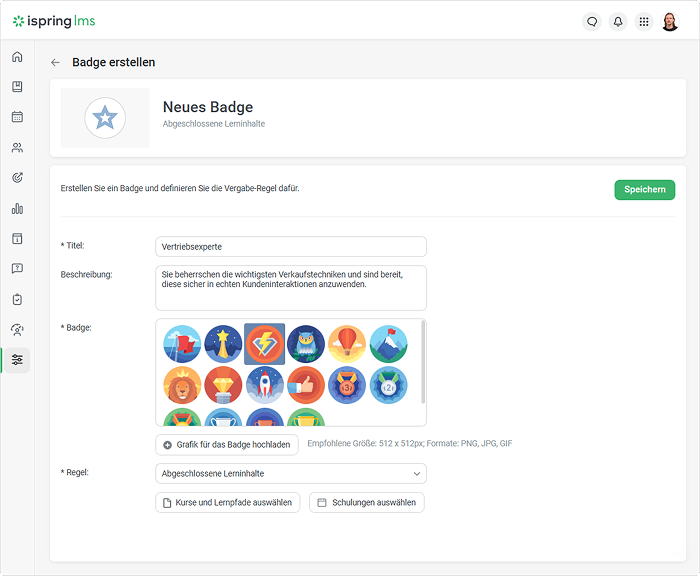
Task: Click the Abgeschlossene Lerninhalte subtitle under Neues Badge
Action: click(214, 124)
